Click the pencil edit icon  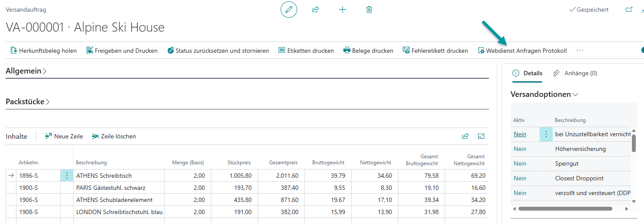289,10
